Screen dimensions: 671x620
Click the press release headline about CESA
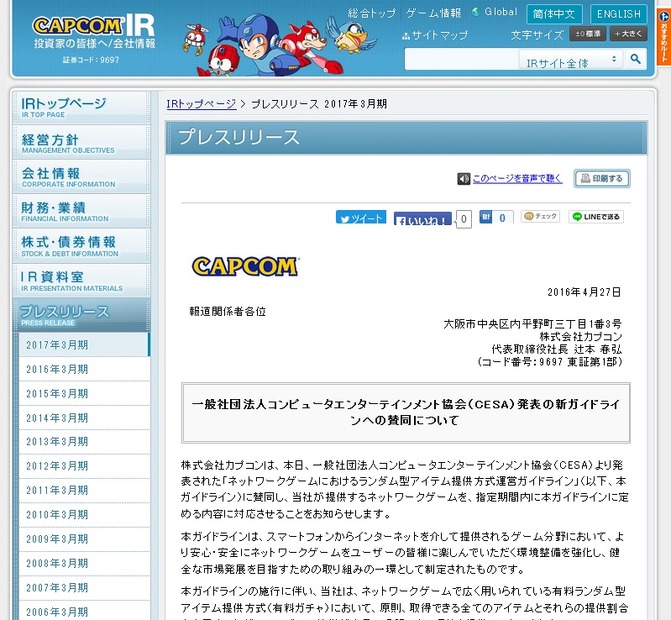click(405, 412)
